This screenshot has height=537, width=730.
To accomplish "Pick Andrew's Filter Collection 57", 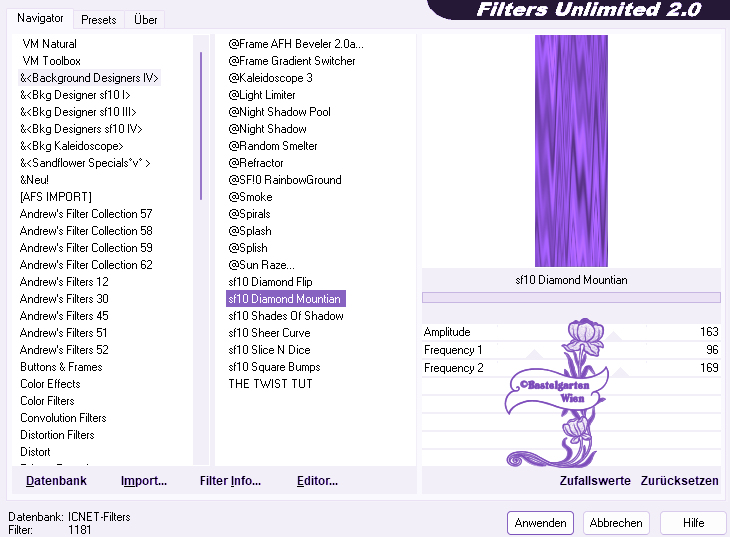I will [x=86, y=214].
